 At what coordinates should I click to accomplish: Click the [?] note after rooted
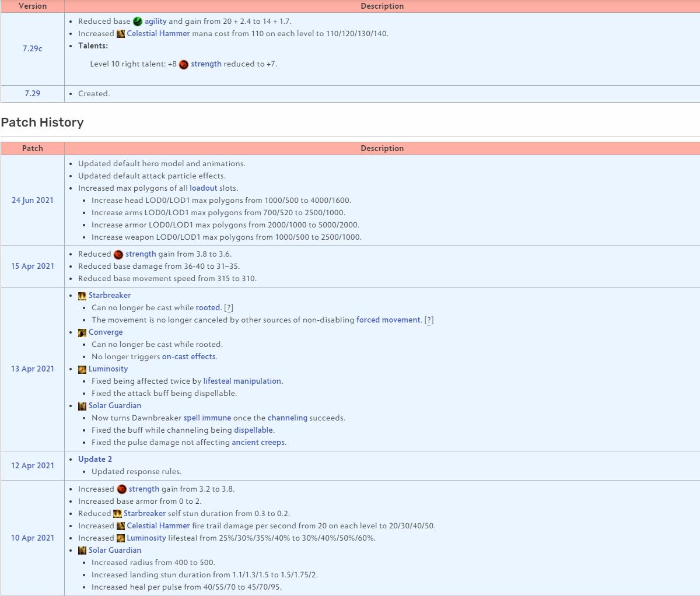coord(229,308)
